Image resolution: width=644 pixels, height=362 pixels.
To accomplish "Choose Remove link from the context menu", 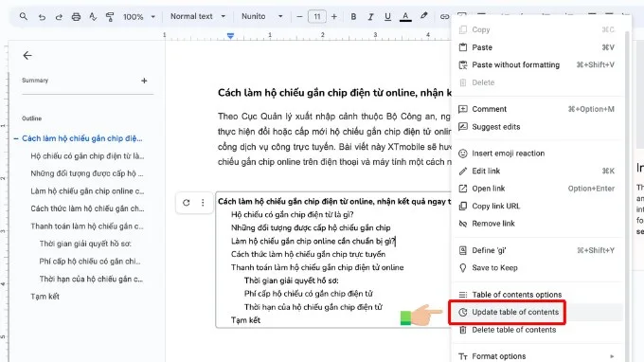I will [x=537, y=224].
